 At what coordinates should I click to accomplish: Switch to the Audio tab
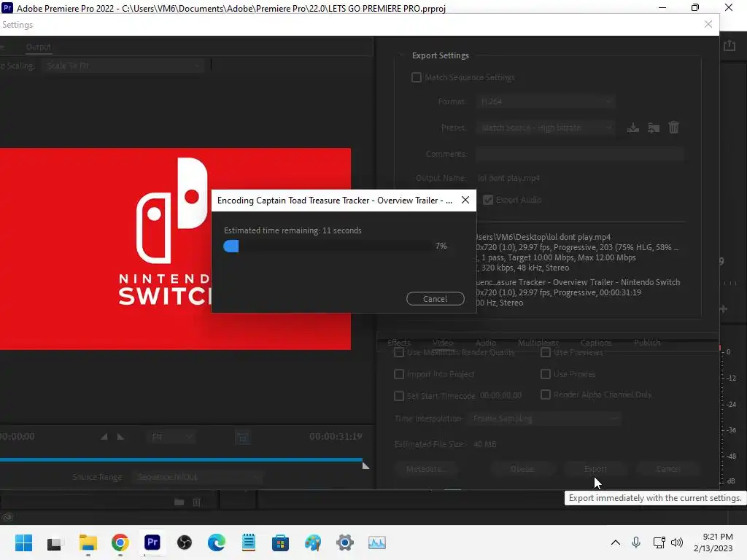[485, 343]
